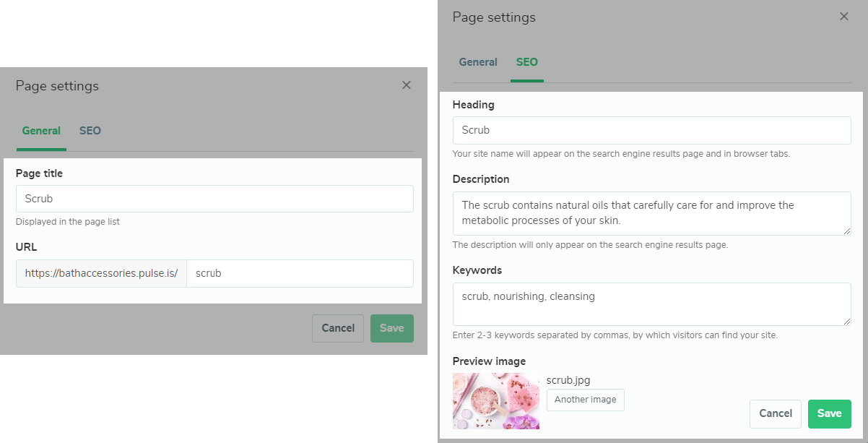Open the scrub.jpg preview image thumbnail
The width and height of the screenshot is (868, 443).
coord(495,401)
